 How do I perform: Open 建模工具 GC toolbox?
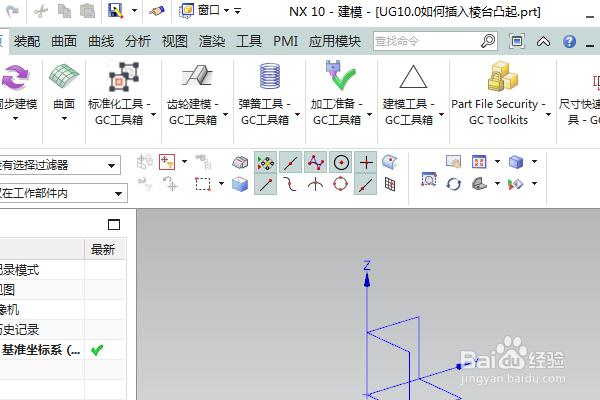(x=409, y=94)
